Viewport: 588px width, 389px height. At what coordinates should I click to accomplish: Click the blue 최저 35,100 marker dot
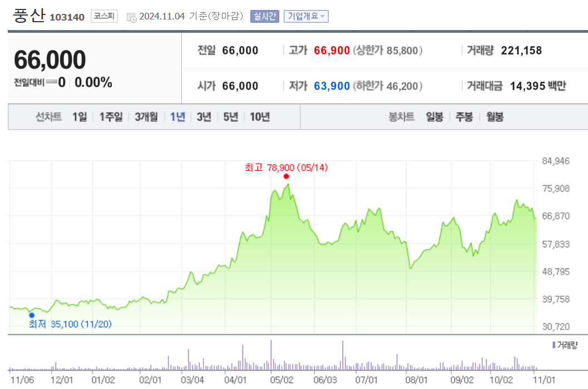click(32, 315)
